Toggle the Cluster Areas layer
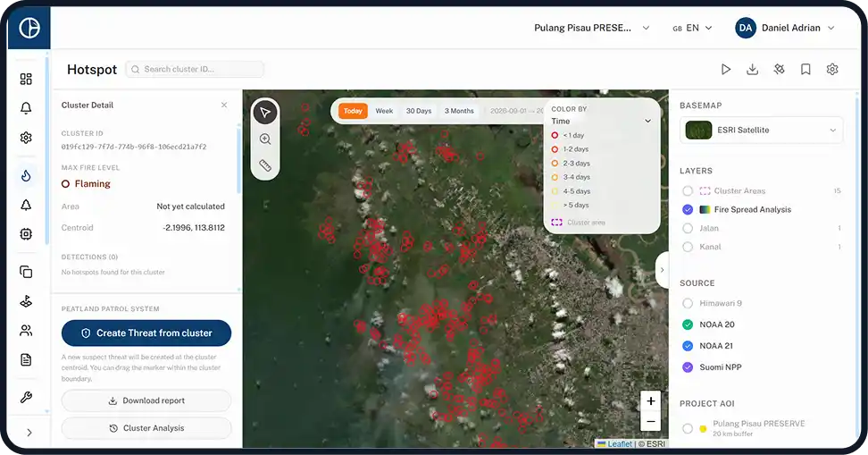 point(688,190)
